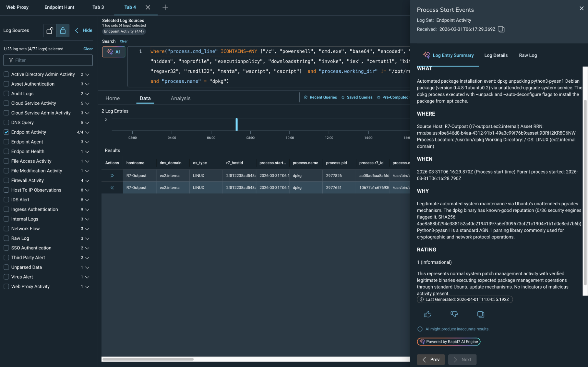Collapse the Endpoint Activity chevron
The height and width of the screenshot is (367, 588).
pyautogui.click(x=87, y=132)
